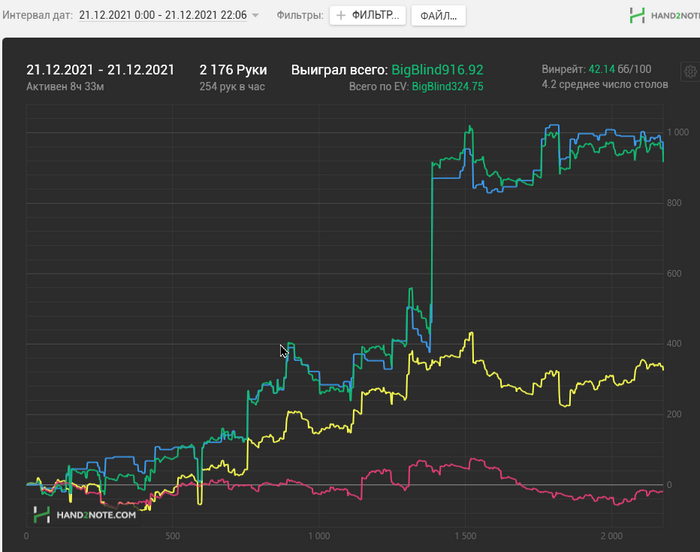Click the 2 176 Руки hands count
This screenshot has width=700, height=552.
coord(233,70)
